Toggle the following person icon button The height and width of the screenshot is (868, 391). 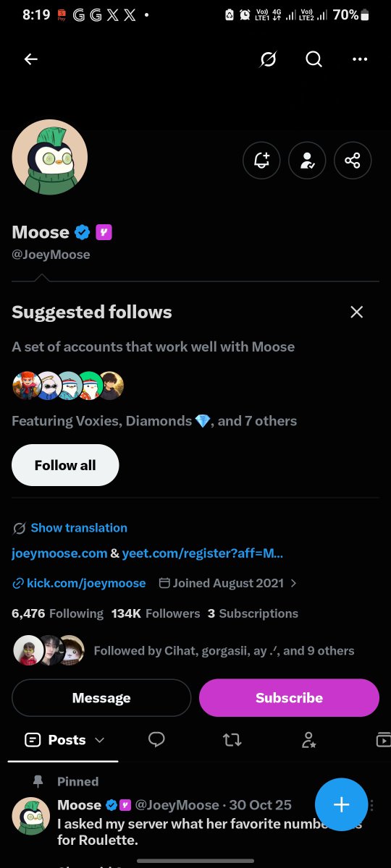coord(307,160)
